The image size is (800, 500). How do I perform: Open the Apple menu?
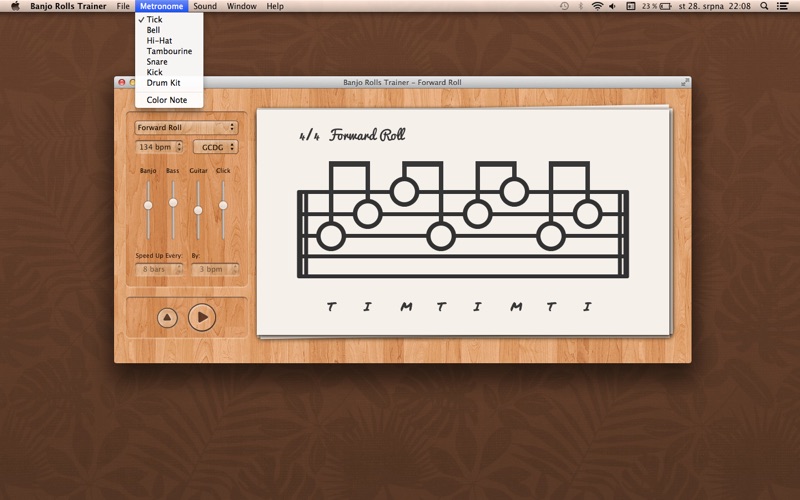(15, 6)
